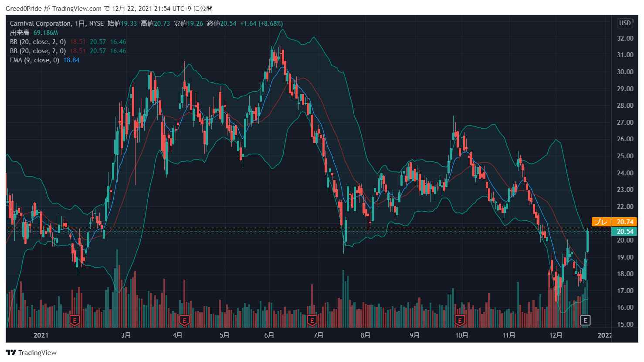The width and height of the screenshot is (644, 362).
Task: Click the Carnival Corporation symbol name
Action: click(x=41, y=24)
